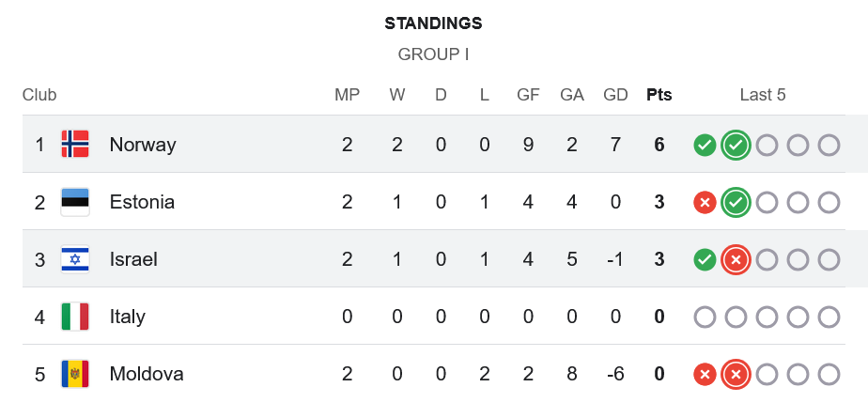868x418 pixels.
Task: Click the MP column header
Action: coord(348,95)
